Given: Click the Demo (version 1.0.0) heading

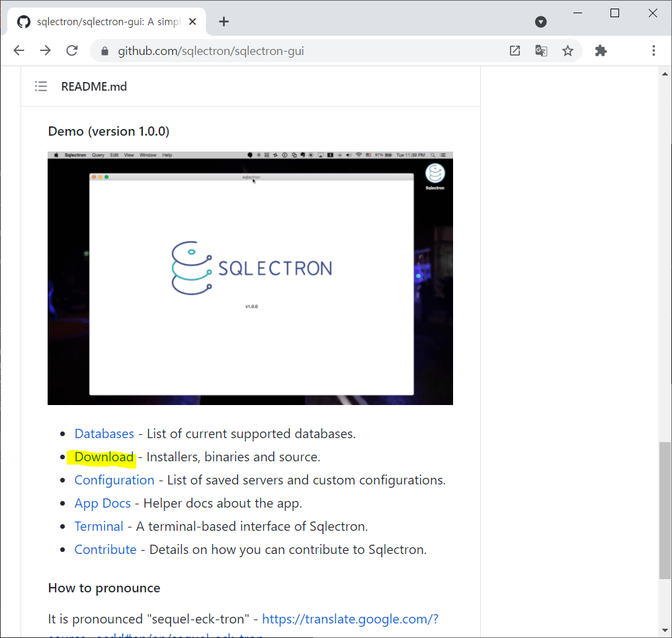Looking at the screenshot, I should click(108, 131).
